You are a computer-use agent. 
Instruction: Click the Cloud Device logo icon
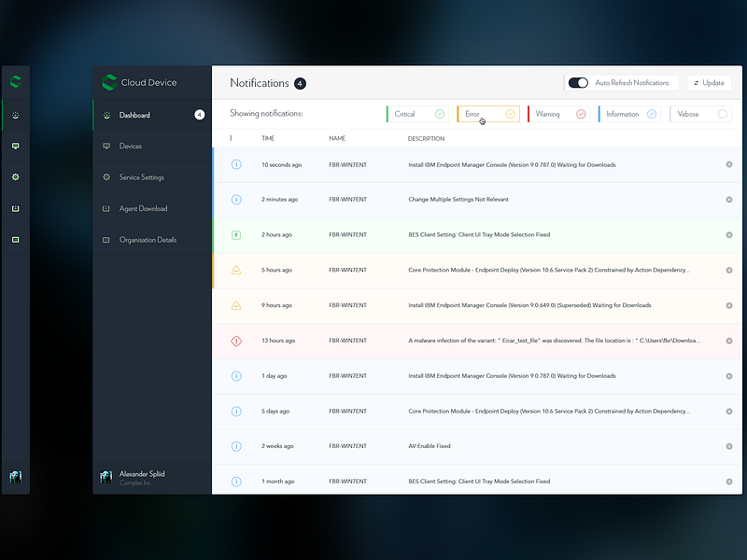[x=110, y=82]
